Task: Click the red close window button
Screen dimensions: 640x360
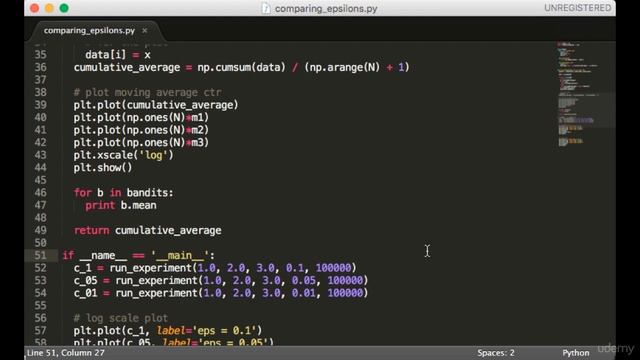Action: (35, 8)
